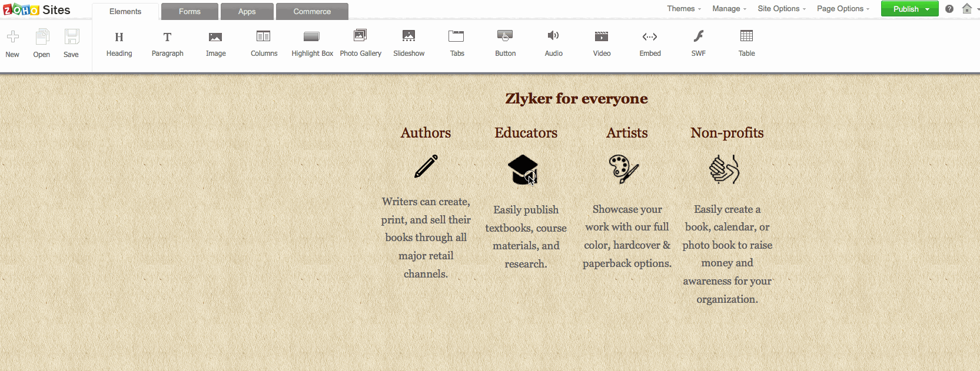This screenshot has height=371, width=980.
Task: Open the help question mark icon
Action: pyautogui.click(x=949, y=9)
